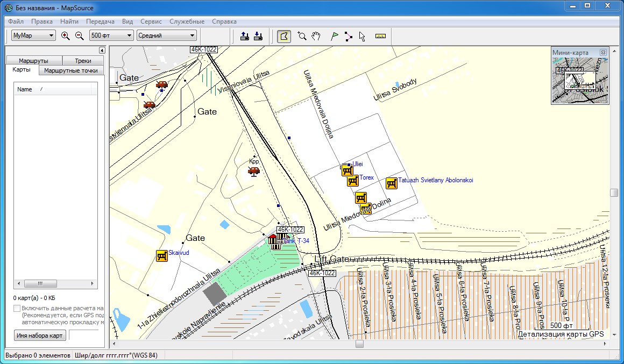Image resolution: width=624 pixels, height=364 pixels.
Task: Select the zoom tool in toolbar
Action: [302, 36]
